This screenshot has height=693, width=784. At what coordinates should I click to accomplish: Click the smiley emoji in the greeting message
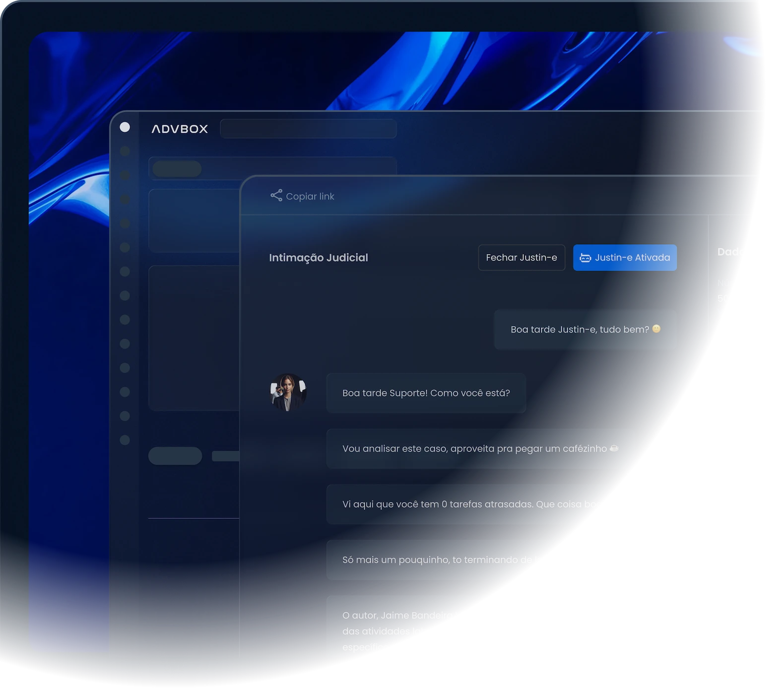click(656, 329)
